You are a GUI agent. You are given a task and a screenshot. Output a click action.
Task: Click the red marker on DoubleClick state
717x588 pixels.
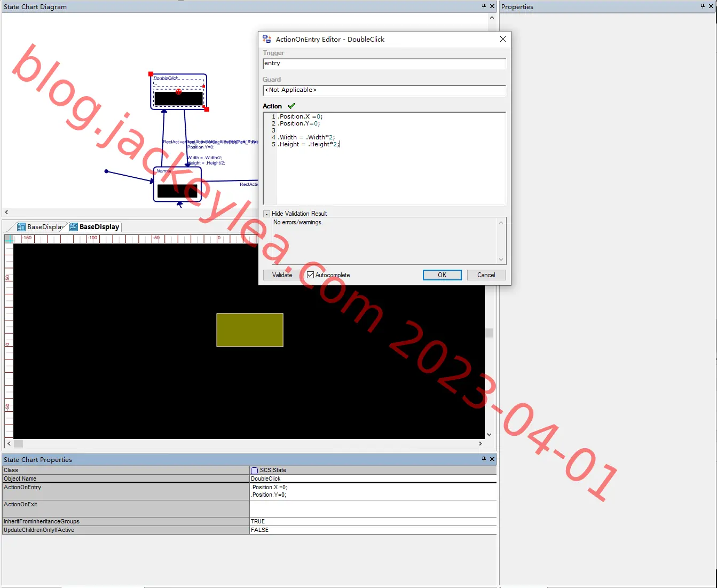(178, 92)
